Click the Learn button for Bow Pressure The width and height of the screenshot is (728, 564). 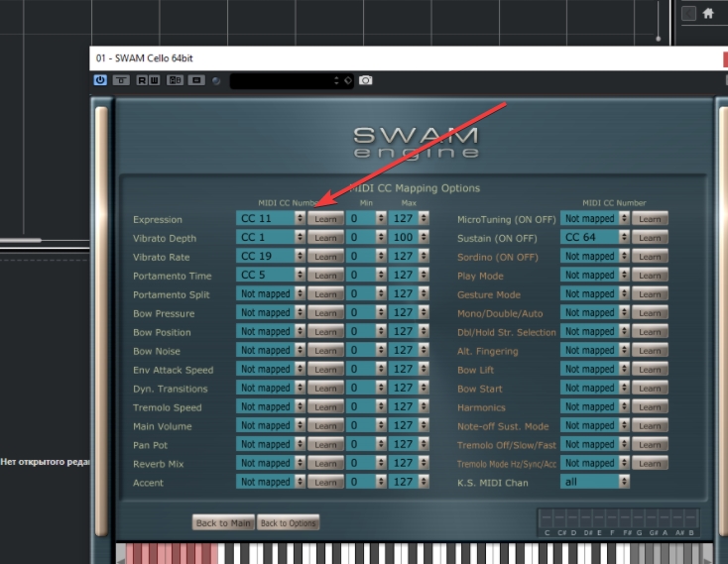pyautogui.click(x=325, y=313)
